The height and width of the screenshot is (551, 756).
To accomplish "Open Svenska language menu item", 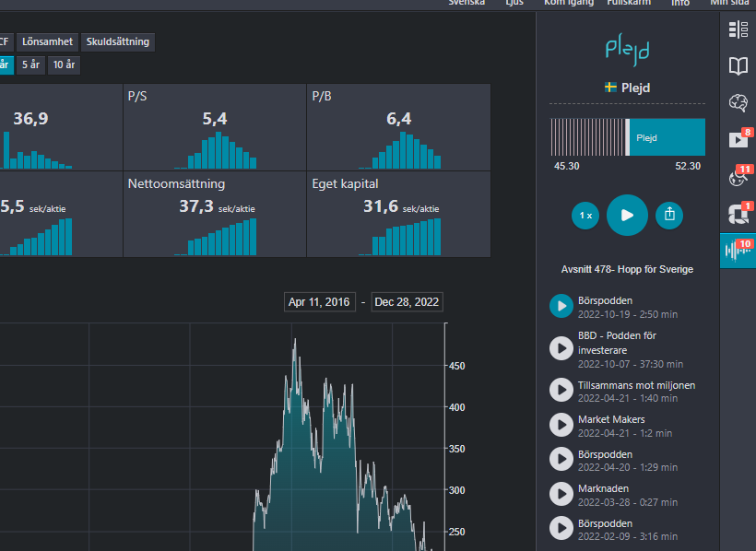I will tap(467, 3).
